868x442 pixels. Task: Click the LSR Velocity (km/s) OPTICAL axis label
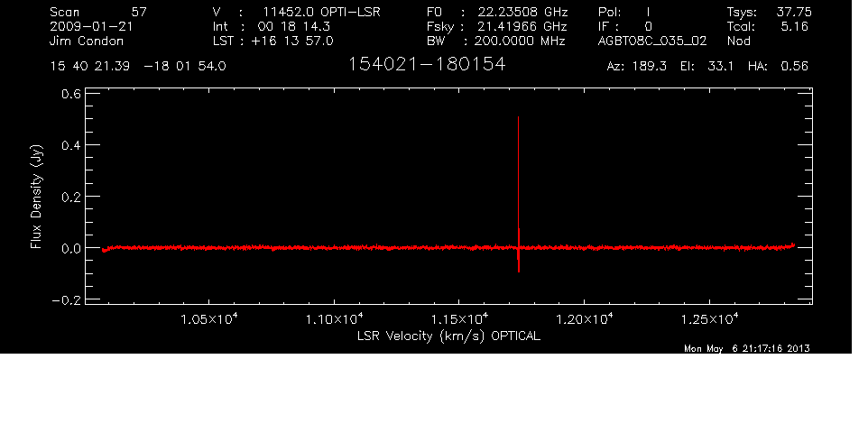(448, 336)
